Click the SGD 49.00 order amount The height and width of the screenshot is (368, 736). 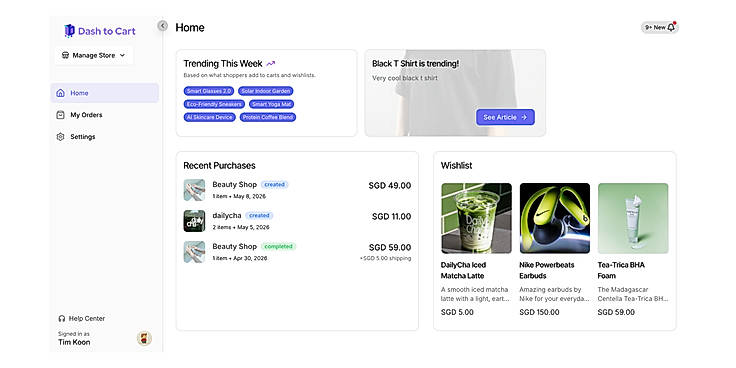(x=390, y=186)
